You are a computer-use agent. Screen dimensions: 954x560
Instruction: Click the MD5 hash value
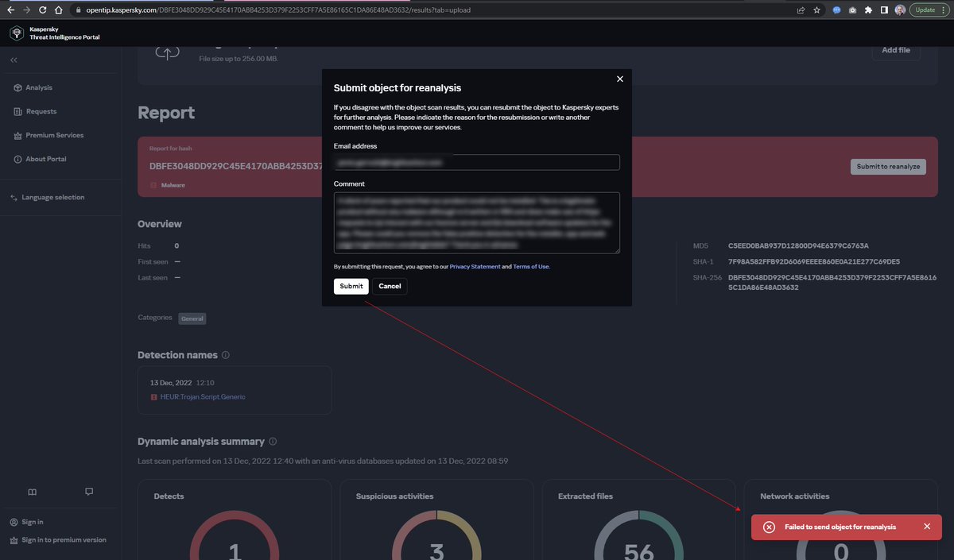point(798,246)
